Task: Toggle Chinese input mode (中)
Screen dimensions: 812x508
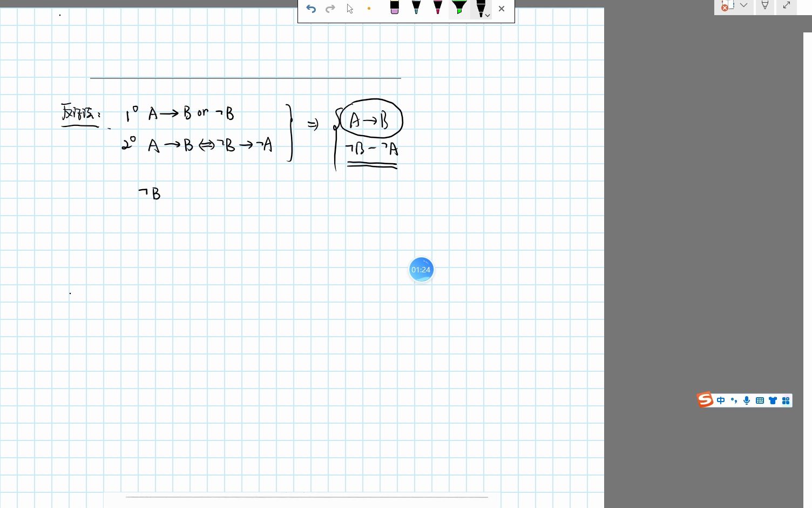Action: point(721,400)
